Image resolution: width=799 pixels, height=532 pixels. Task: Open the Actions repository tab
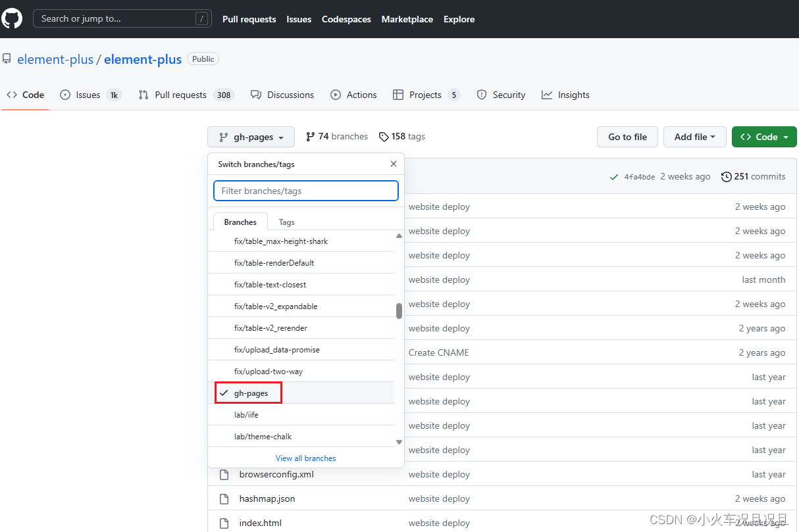tap(354, 95)
